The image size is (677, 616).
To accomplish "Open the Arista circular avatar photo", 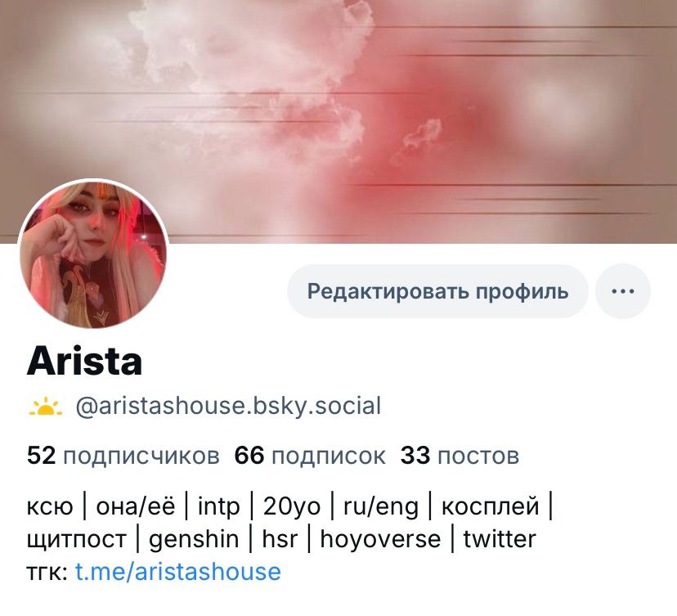I will [93, 254].
